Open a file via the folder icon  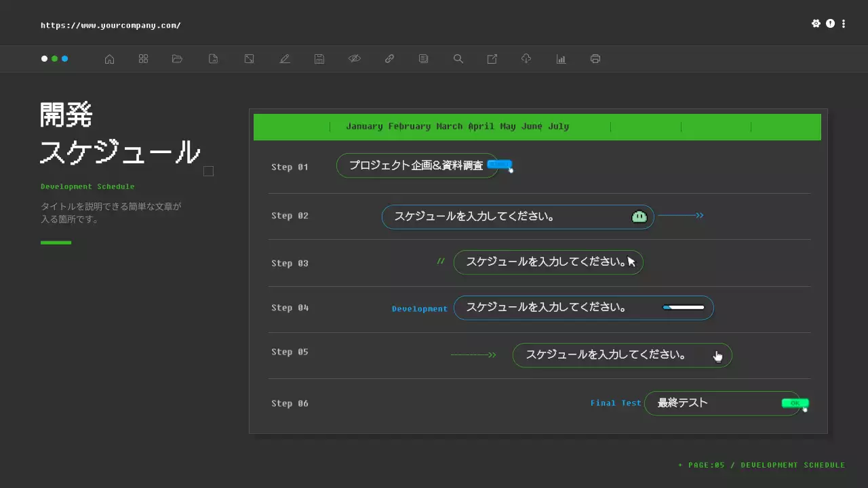tap(177, 58)
